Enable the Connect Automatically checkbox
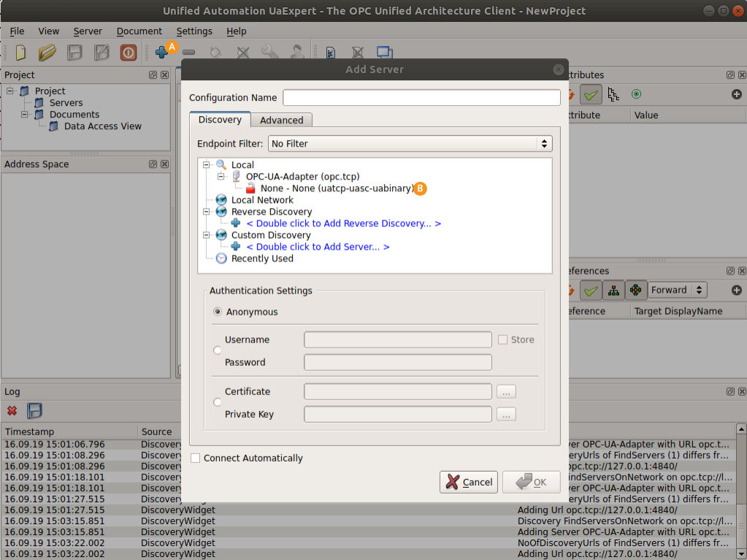This screenshot has height=560, width=747. coord(195,459)
